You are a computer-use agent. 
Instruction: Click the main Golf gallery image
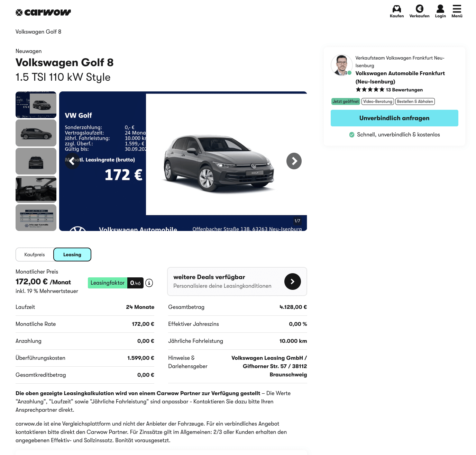[x=183, y=161]
